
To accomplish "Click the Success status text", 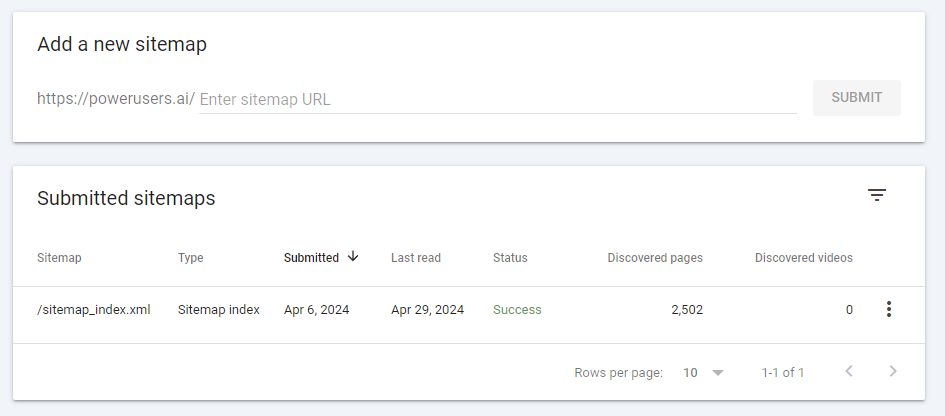I will tap(517, 310).
